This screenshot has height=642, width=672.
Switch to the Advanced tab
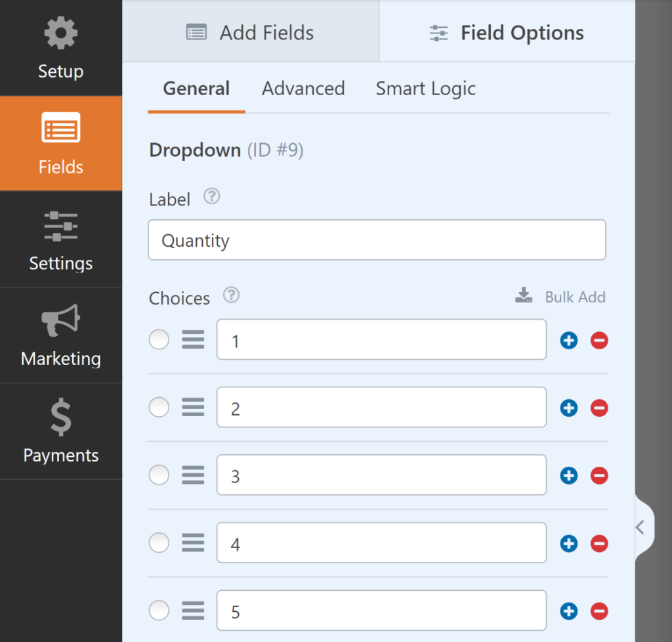(303, 89)
